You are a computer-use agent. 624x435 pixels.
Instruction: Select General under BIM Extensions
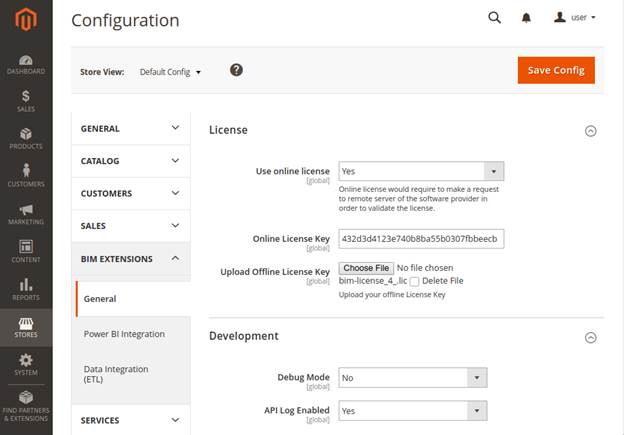click(133, 299)
